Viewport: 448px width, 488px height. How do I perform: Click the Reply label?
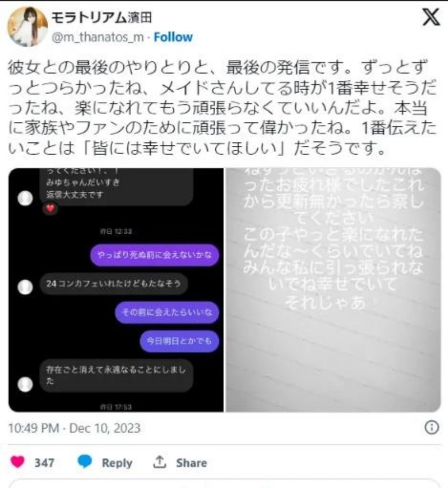point(117,463)
